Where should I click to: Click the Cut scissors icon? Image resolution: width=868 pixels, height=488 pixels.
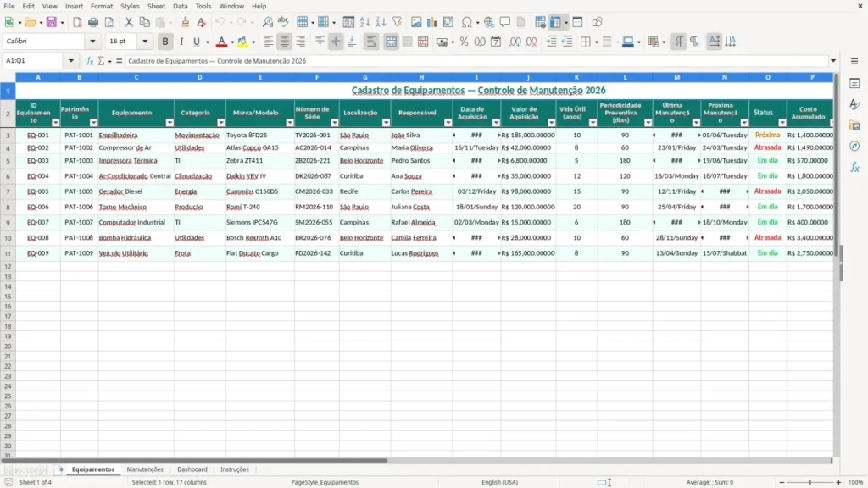click(x=129, y=22)
